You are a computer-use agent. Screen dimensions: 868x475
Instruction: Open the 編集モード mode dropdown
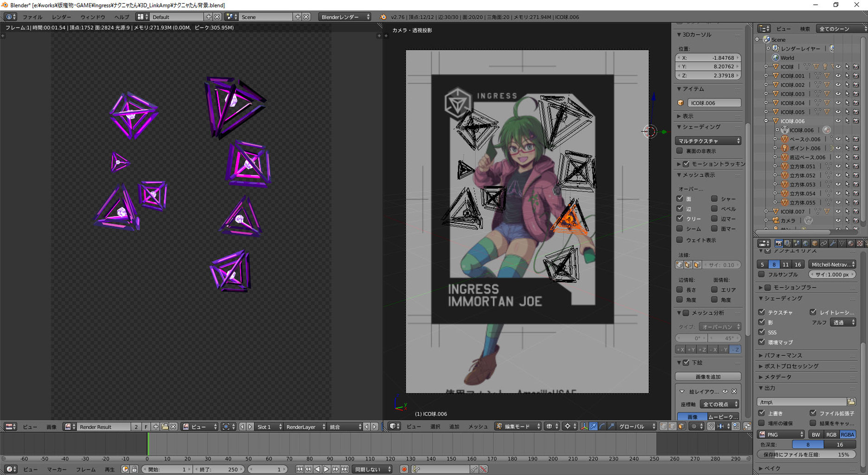(x=518, y=426)
